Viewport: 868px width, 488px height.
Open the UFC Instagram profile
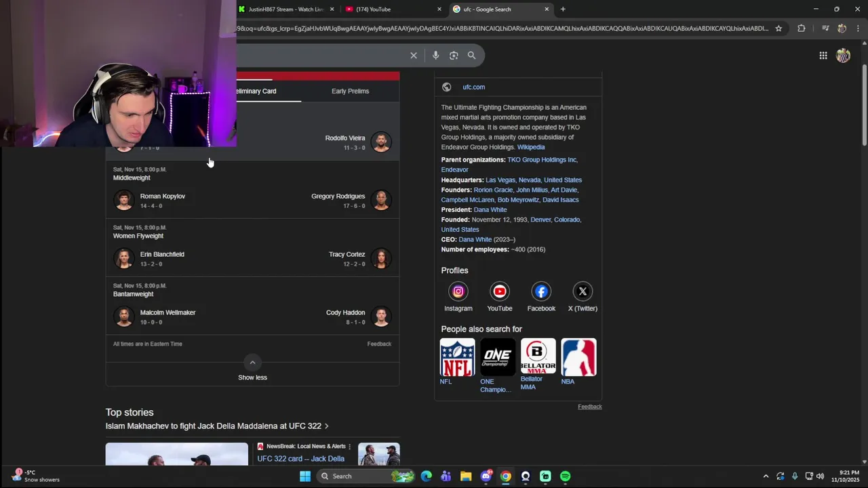pos(458,297)
